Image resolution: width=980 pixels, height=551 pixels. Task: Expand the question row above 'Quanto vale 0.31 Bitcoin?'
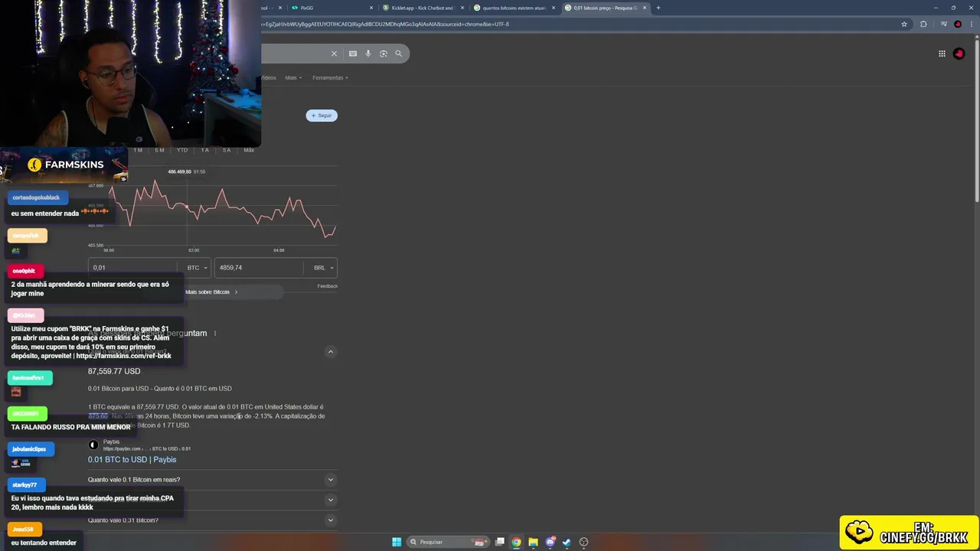pos(211,500)
